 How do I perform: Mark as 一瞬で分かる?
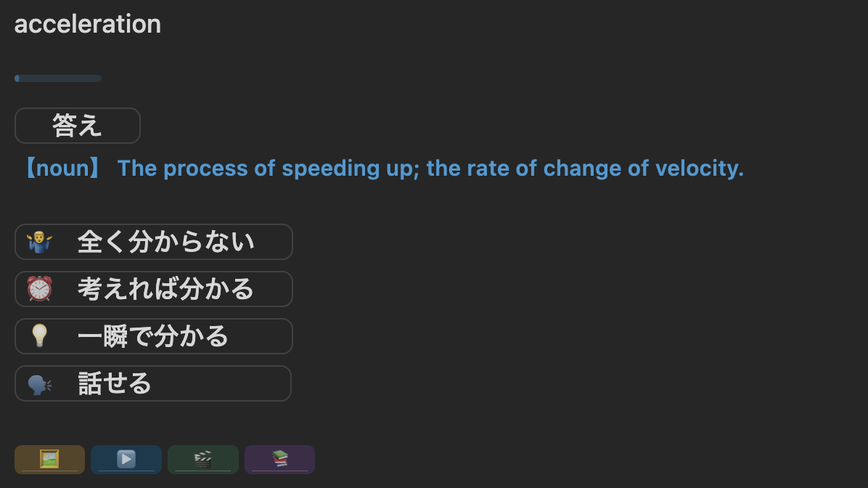pyautogui.click(x=153, y=336)
